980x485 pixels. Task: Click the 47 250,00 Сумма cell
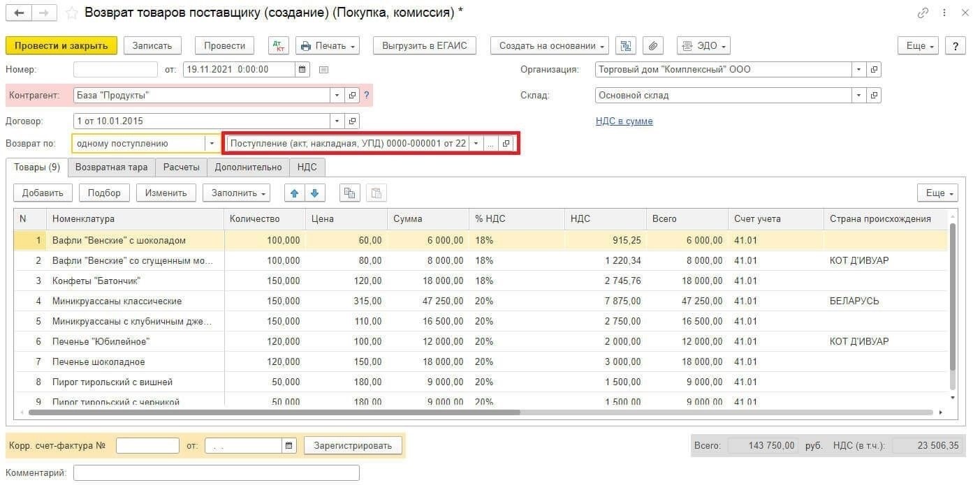(428, 301)
